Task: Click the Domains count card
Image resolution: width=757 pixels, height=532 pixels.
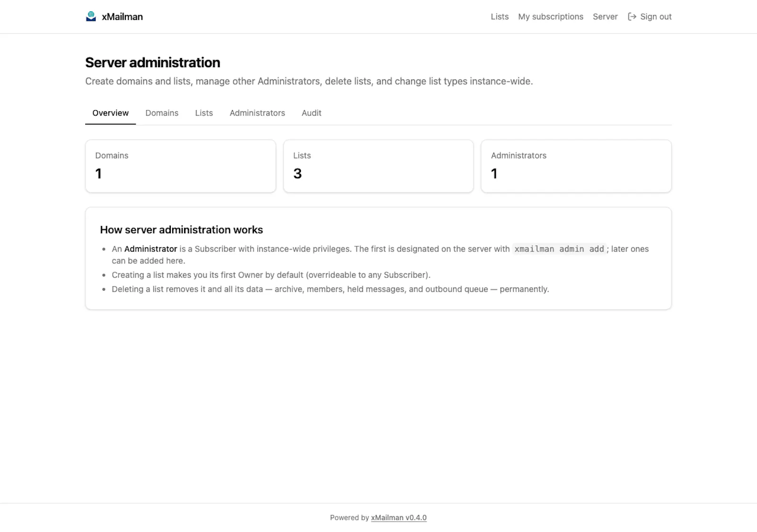Action: 181,166
